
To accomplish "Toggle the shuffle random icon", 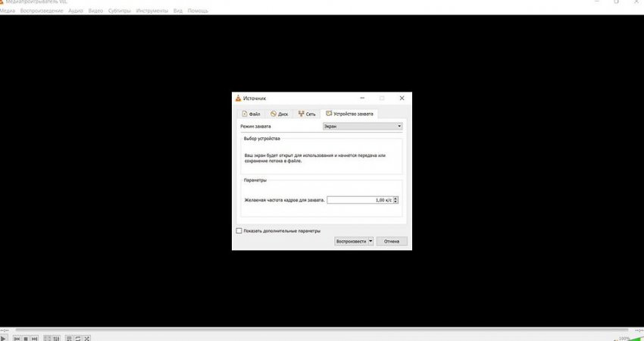I will click(87, 338).
